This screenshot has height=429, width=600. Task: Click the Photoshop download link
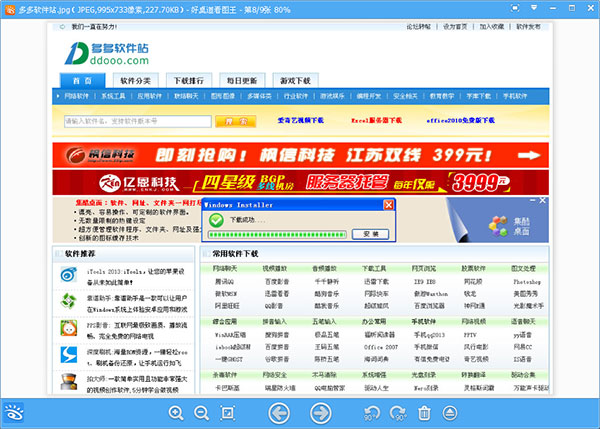(527, 282)
